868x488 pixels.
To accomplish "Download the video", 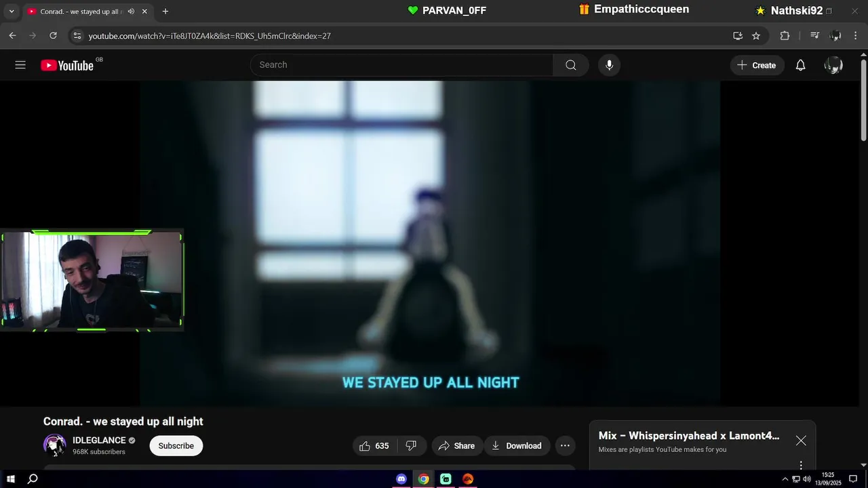I will [x=517, y=445].
